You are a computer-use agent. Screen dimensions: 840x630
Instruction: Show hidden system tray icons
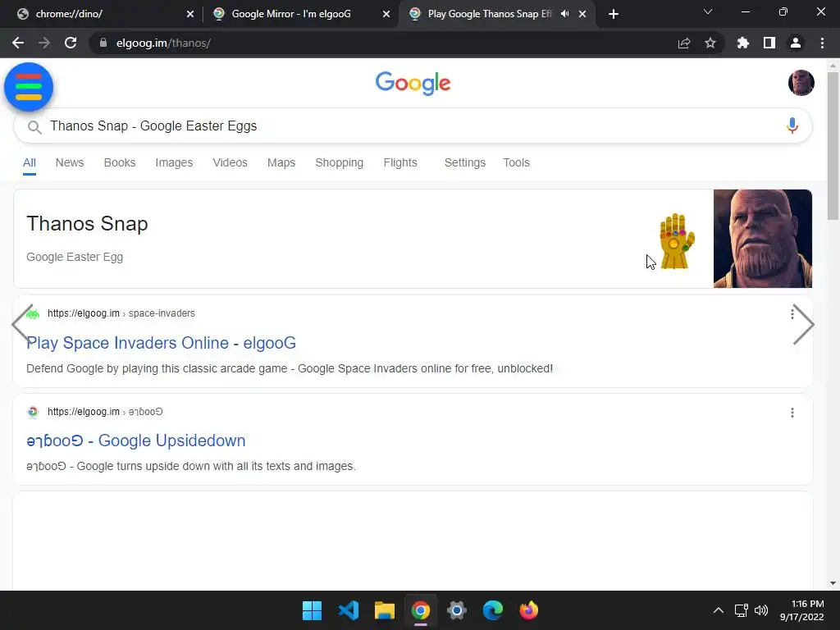coord(719,610)
